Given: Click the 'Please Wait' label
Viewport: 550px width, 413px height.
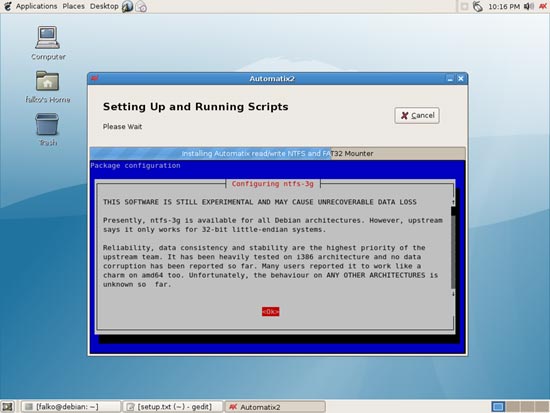Looking at the screenshot, I should tap(122, 126).
